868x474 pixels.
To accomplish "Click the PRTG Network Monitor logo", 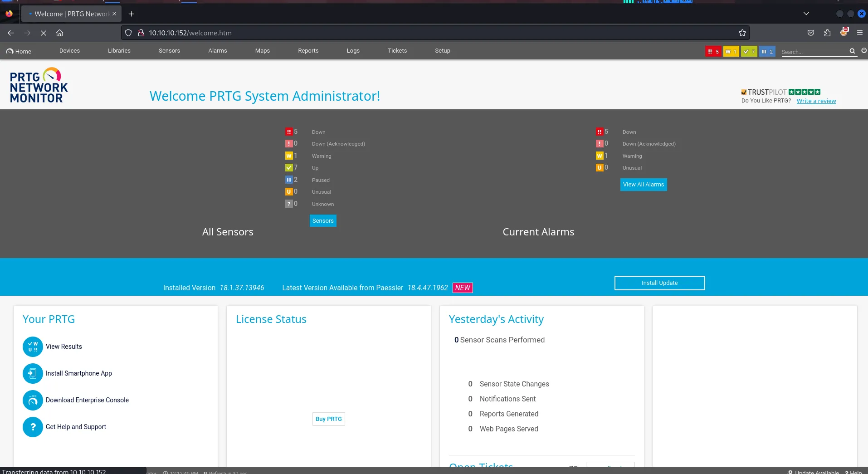I will [39, 85].
